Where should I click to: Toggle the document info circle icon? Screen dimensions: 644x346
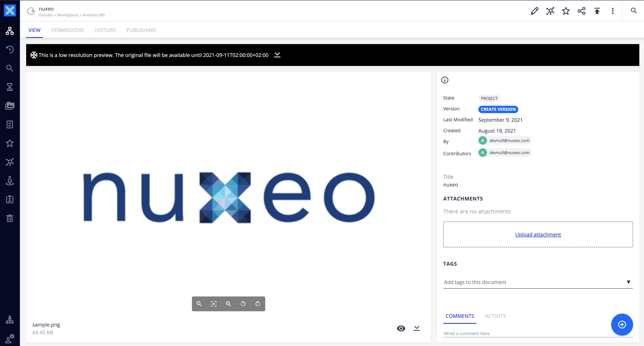(x=445, y=80)
